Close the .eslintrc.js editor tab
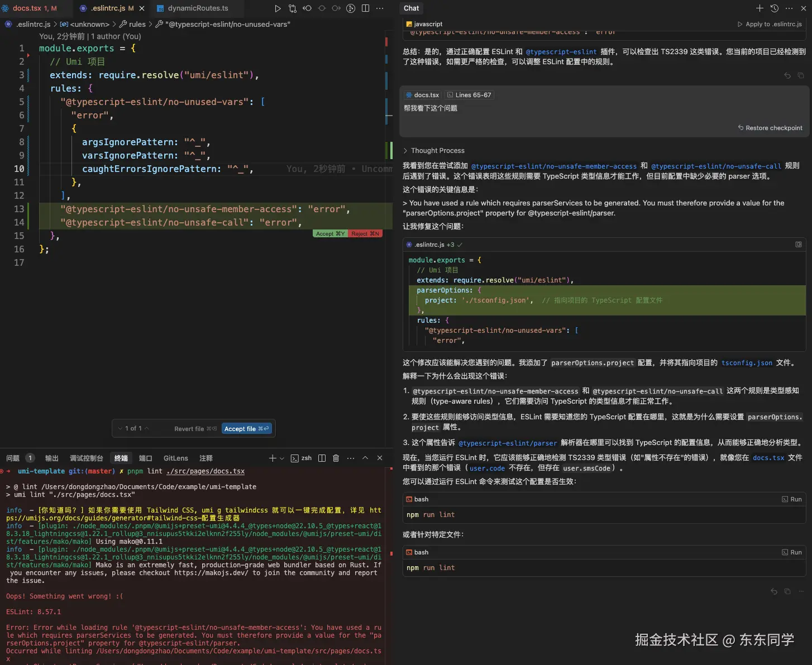Image resolution: width=812 pixels, height=665 pixels. tap(142, 8)
